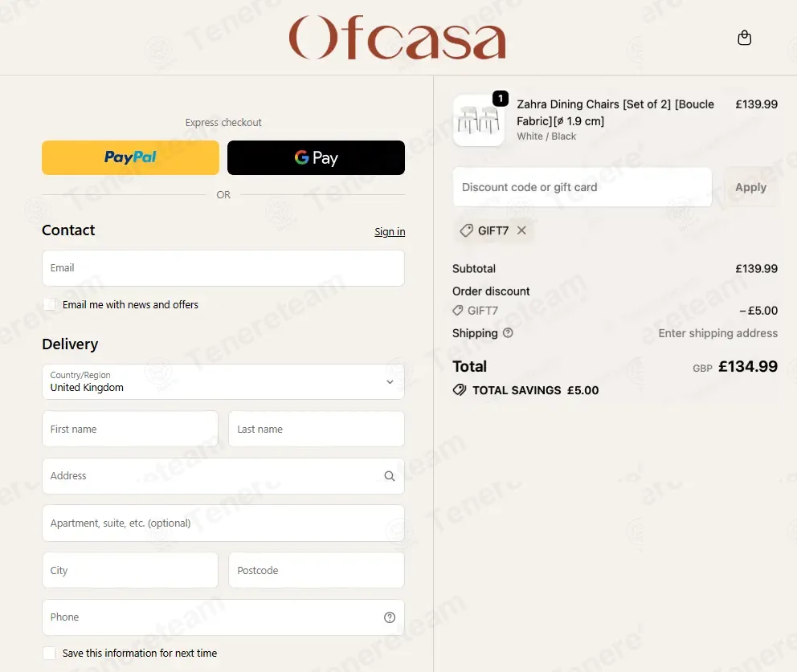
Task: Click the Sign in link
Action: click(390, 231)
